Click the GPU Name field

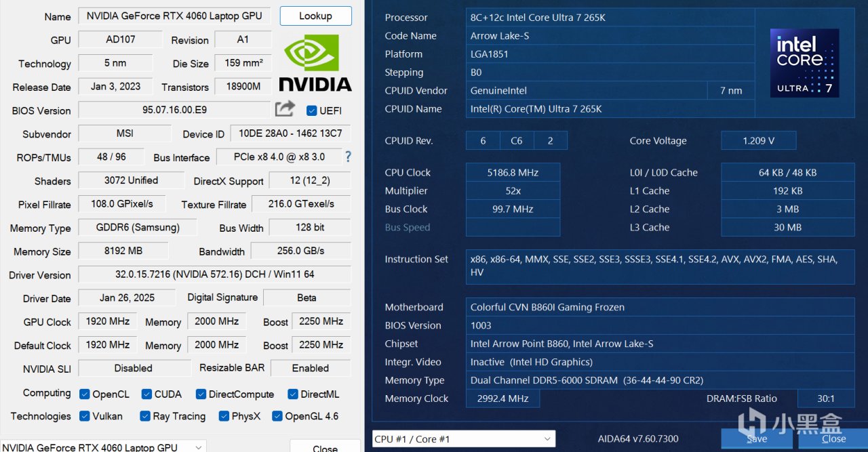coord(175,16)
